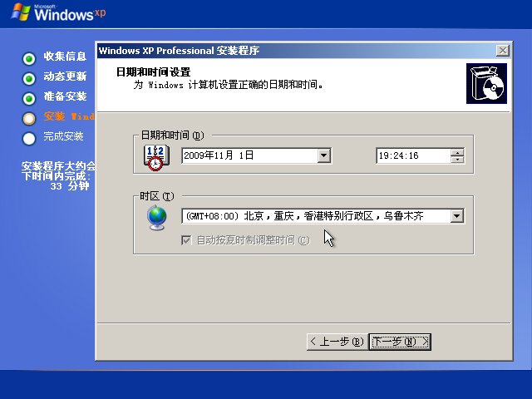Image resolution: width=532 pixels, height=399 pixels.
Task: Click the 准备安装 step label
Action: [65, 96]
